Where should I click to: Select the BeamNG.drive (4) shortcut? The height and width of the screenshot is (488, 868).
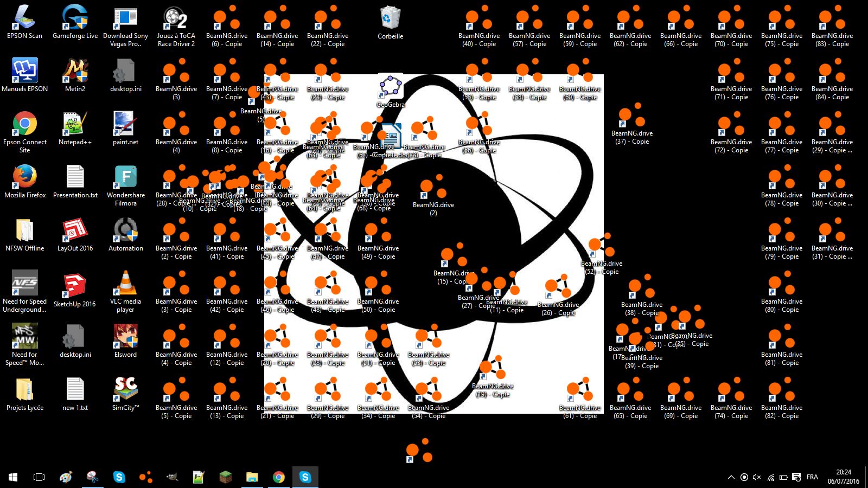[176, 133]
